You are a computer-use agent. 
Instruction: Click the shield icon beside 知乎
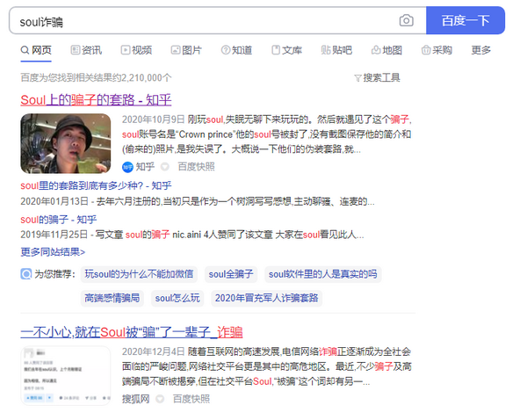point(165,167)
